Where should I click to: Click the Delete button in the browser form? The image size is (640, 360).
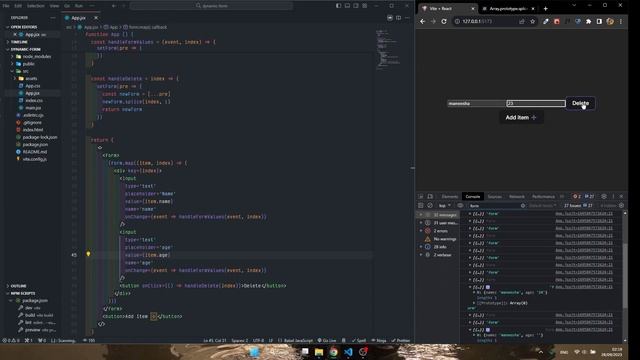point(580,103)
